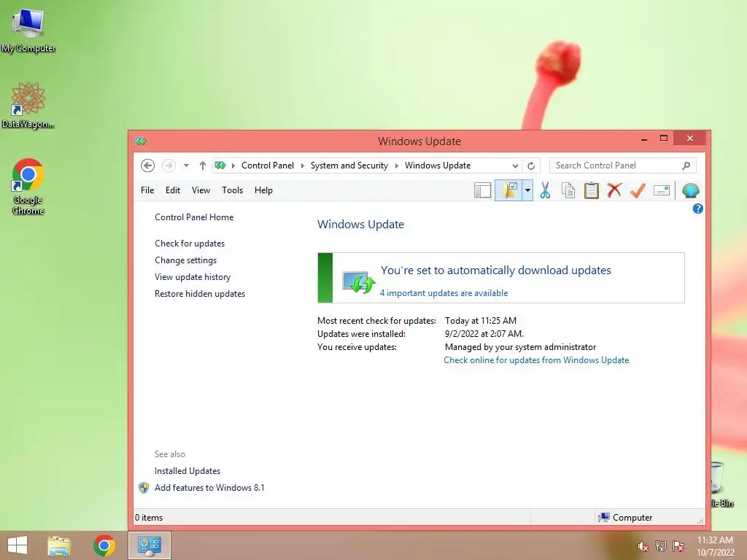Click the '0 items' status bar text

point(149,518)
